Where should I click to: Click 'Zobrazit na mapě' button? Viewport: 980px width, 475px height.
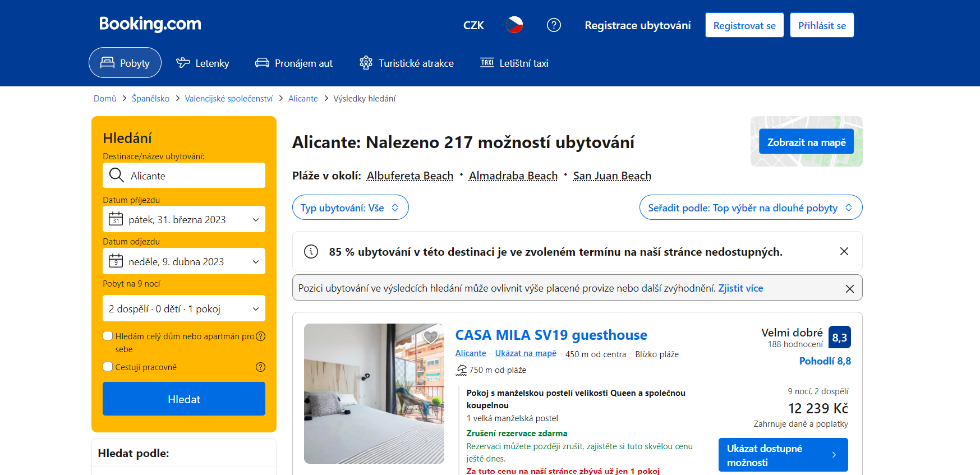(806, 141)
